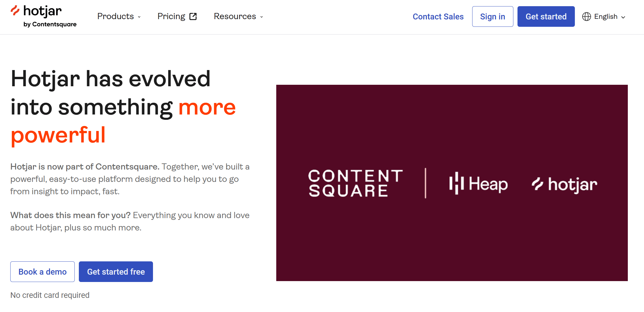Click the globe language icon
The image size is (644, 312).
pos(586,16)
